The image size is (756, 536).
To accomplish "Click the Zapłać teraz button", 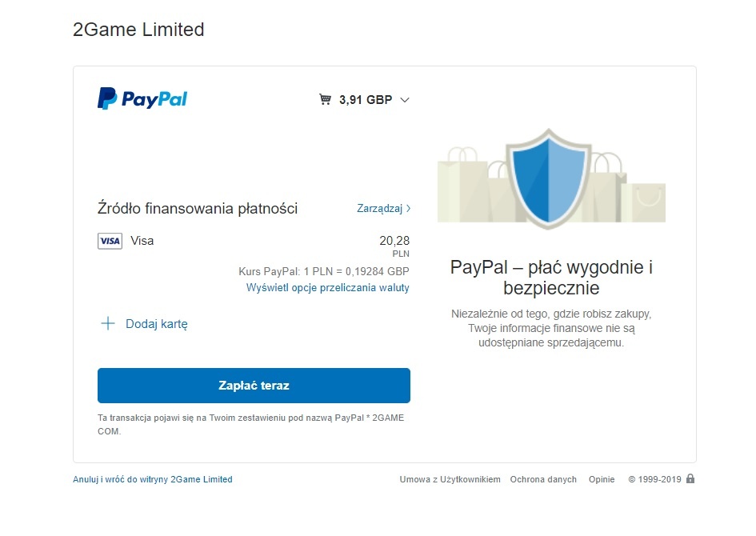I will click(254, 386).
